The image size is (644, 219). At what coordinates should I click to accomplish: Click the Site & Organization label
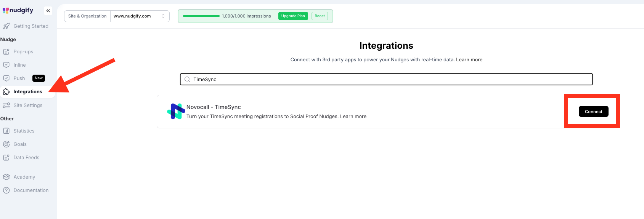[87, 16]
